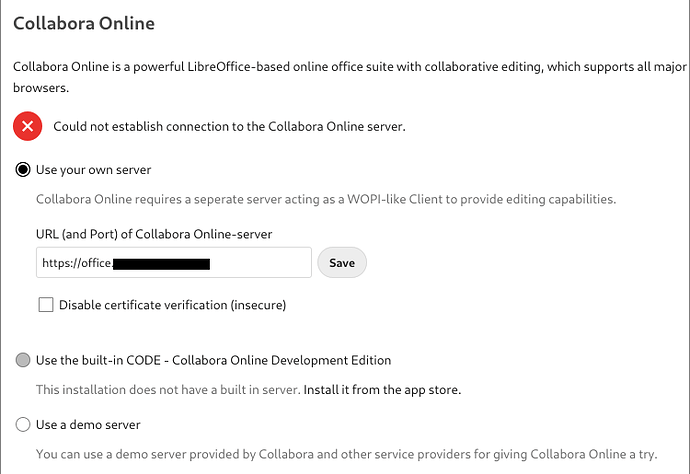
Task: Select the built-in CODE radio button
Action: click(x=23, y=360)
